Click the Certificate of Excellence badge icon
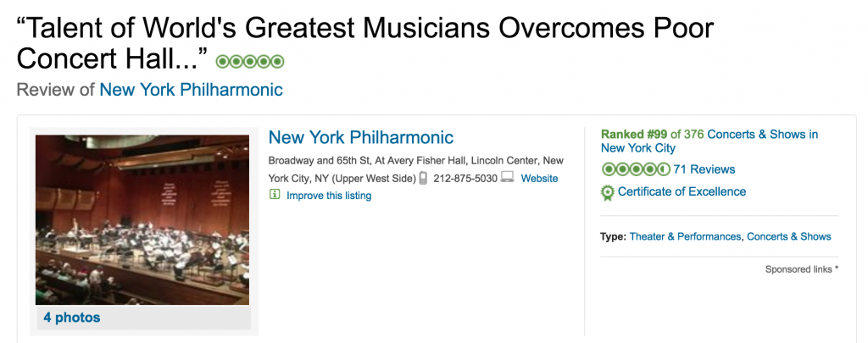 click(608, 192)
